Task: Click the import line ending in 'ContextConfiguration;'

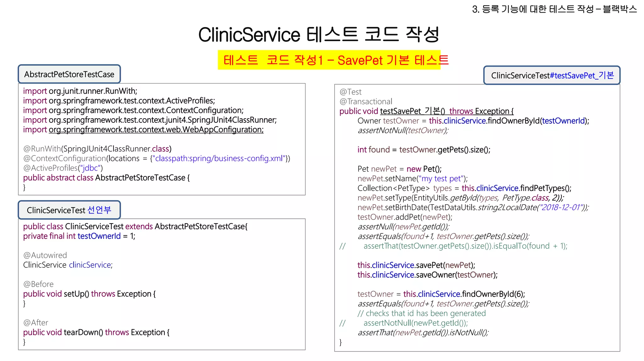Action: click(133, 110)
